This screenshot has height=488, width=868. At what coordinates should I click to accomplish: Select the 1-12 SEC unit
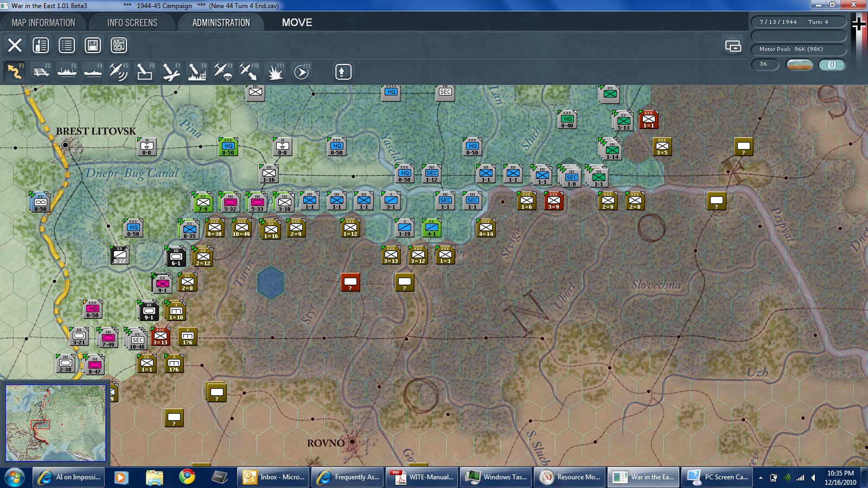pyautogui.click(x=431, y=174)
